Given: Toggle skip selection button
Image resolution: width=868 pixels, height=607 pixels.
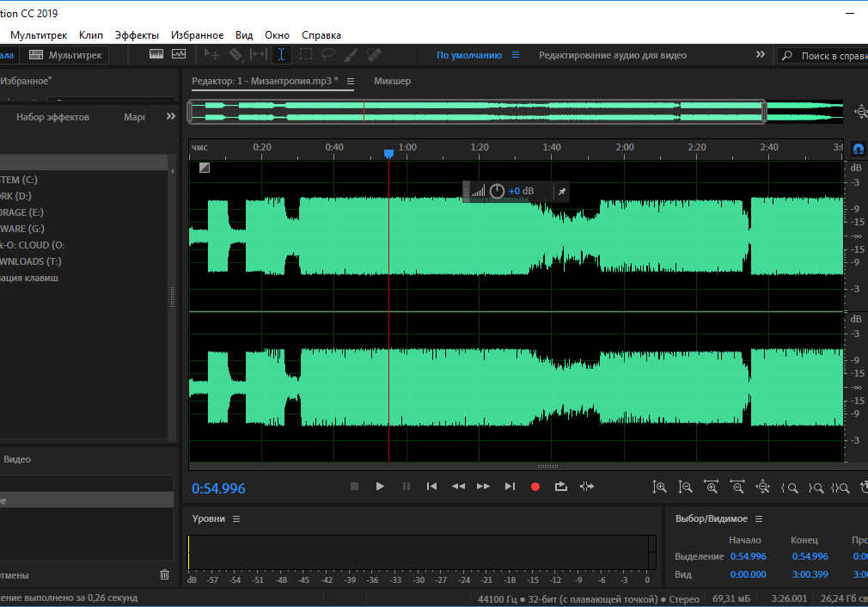Looking at the screenshot, I should pos(587,487).
